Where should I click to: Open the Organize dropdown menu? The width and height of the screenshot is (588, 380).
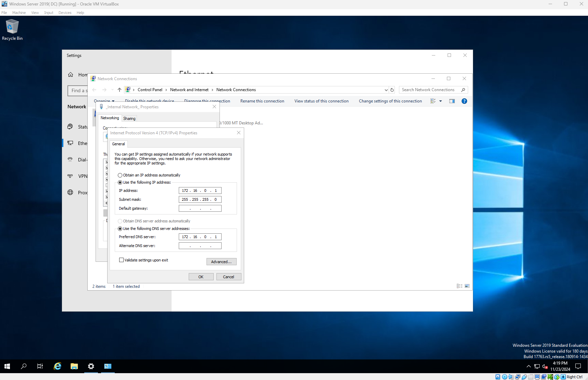(x=104, y=101)
